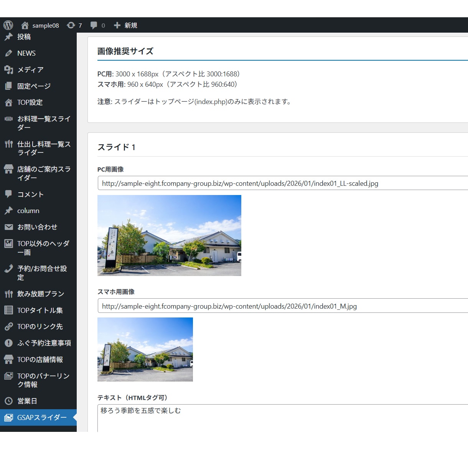Click the 注意 note about index.php
Screen dimensions: 468x476
click(194, 102)
